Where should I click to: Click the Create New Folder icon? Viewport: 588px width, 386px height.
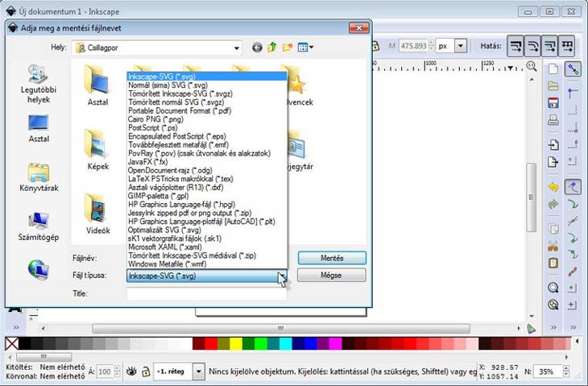click(287, 48)
